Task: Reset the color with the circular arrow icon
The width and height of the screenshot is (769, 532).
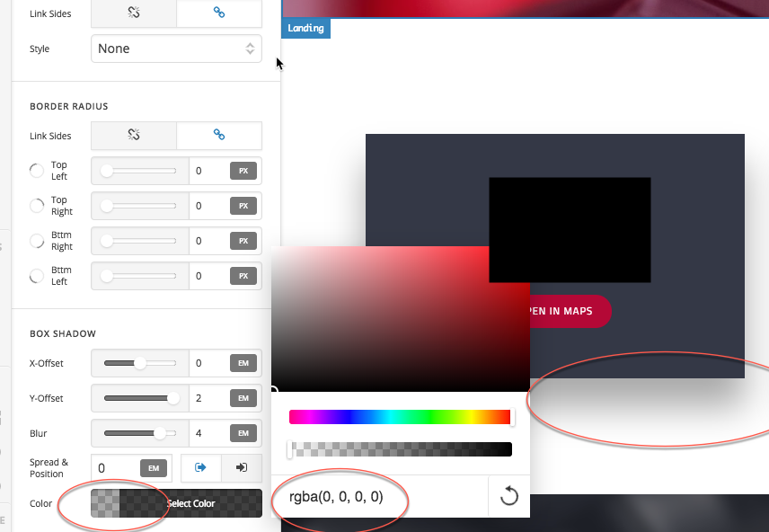Action: click(x=508, y=496)
